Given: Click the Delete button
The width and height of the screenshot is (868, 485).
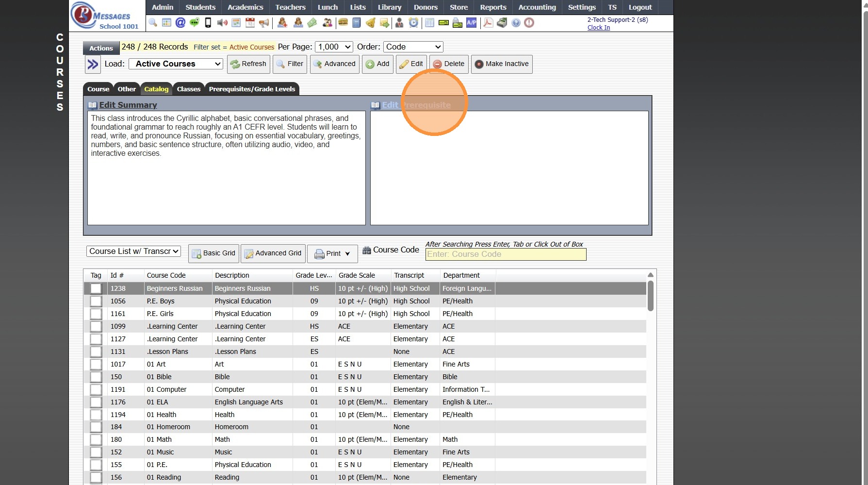Looking at the screenshot, I should [x=449, y=64].
